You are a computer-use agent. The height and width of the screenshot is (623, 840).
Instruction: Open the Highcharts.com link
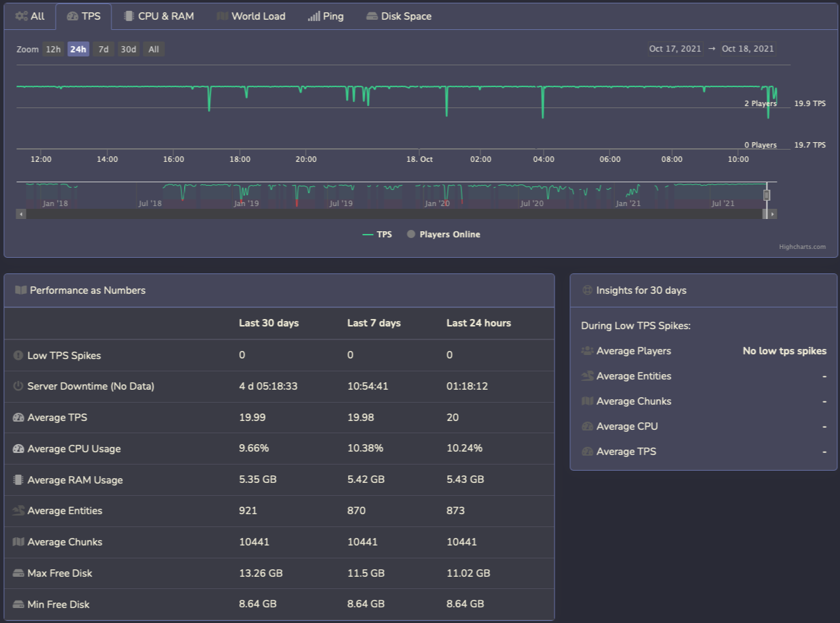tap(803, 246)
